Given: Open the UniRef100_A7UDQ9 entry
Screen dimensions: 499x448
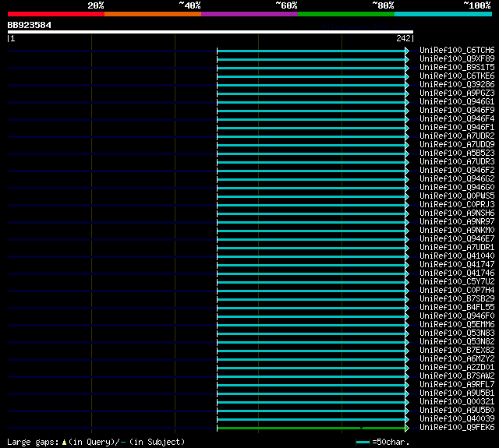Looking at the screenshot, I should 457,145.
